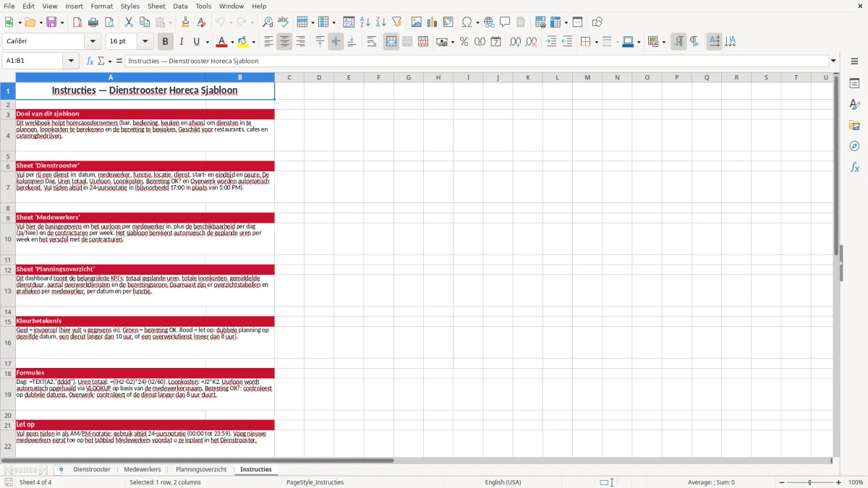Screen dimensions: 868x488
Task: Toggle Print Preview
Action: (x=109, y=22)
